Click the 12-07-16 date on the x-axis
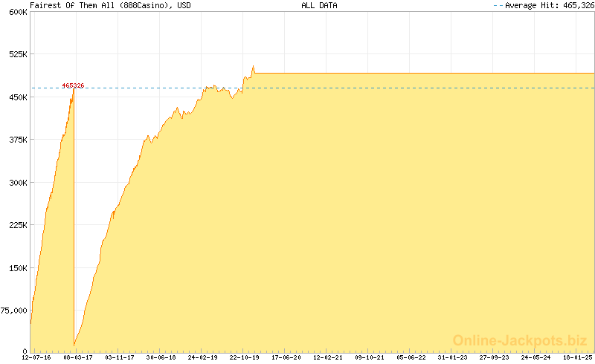This screenshot has width=595, height=364. point(36,358)
